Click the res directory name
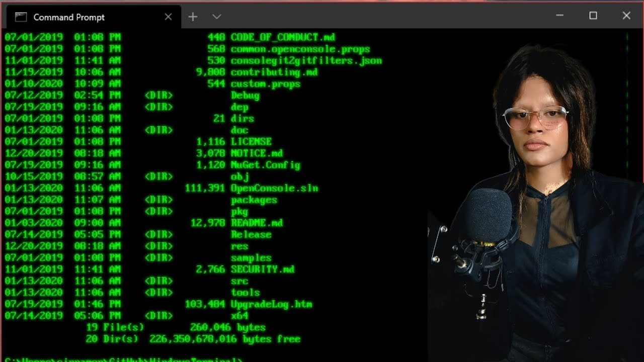Image resolution: width=644 pixels, height=362 pixels. point(239,246)
